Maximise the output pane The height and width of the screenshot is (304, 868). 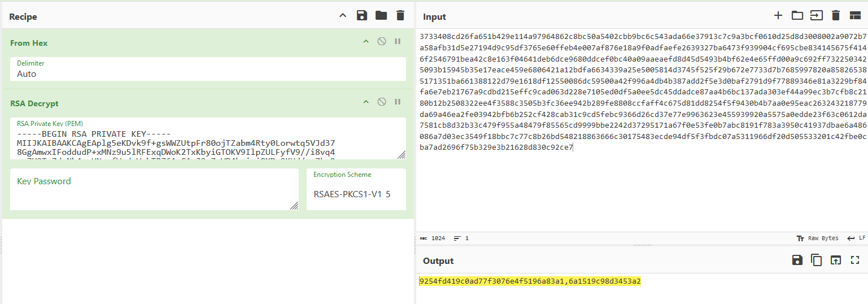(x=855, y=260)
